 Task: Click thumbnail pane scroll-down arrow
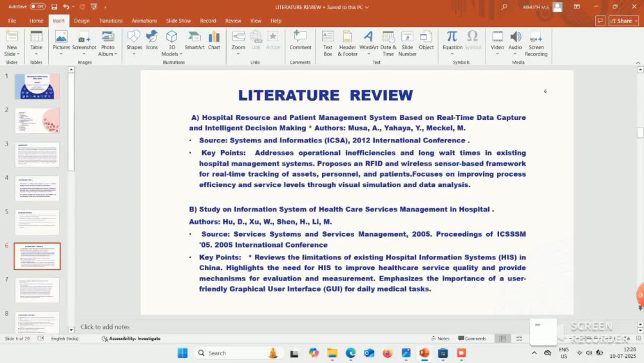point(71,329)
